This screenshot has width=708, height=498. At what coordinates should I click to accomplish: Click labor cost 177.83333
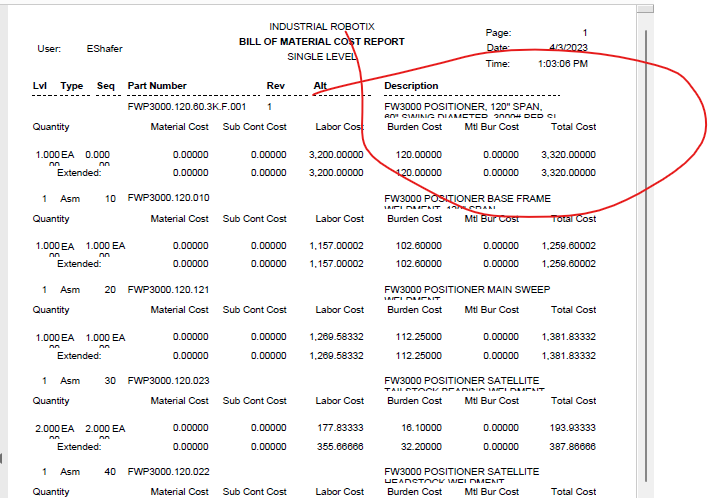tap(340, 428)
